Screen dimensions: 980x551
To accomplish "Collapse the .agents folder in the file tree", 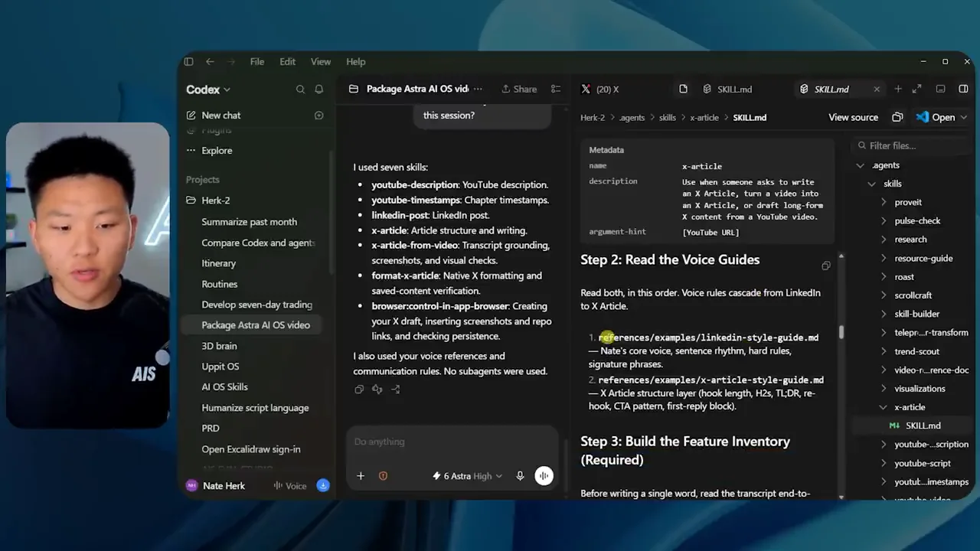I will 860,165.
